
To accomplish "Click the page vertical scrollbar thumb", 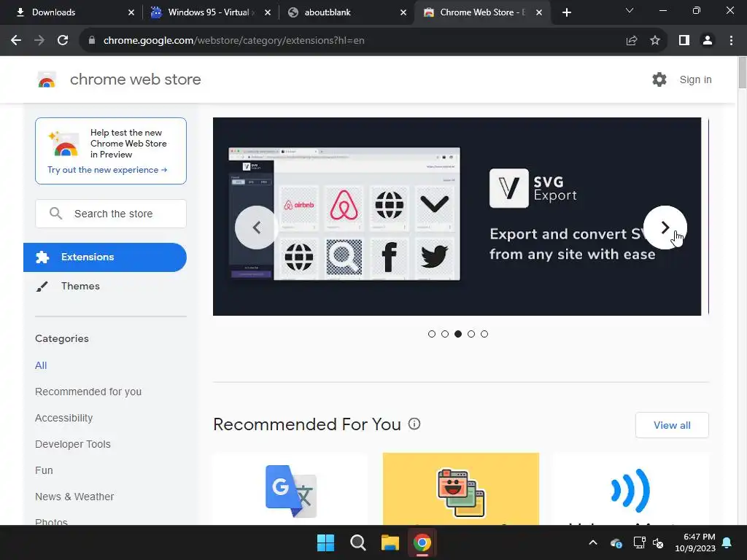I will point(742,72).
